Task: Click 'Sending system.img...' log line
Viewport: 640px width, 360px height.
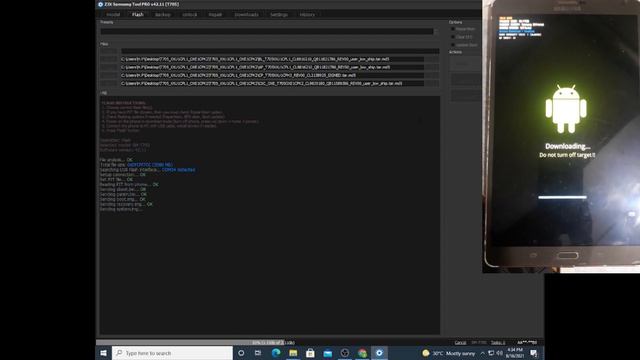Action: point(121,209)
